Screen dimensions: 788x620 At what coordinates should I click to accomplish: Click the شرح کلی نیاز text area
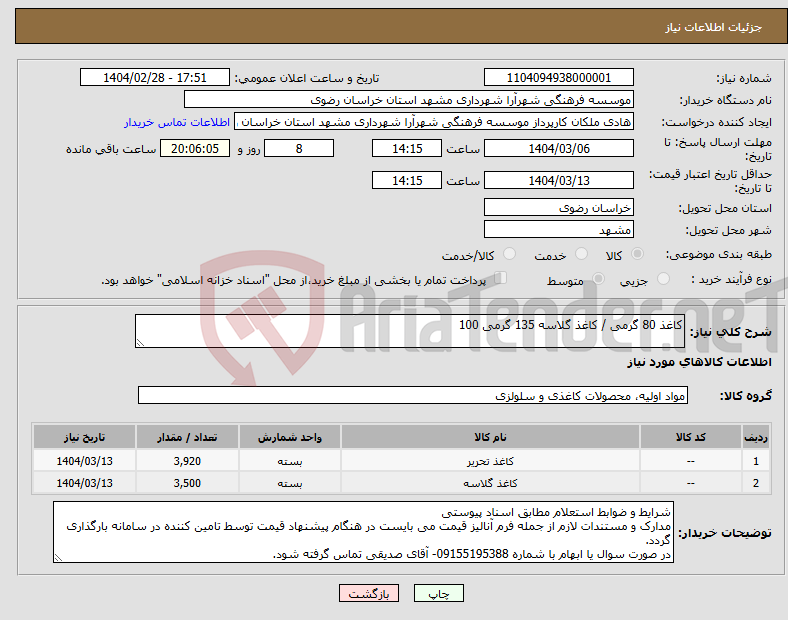(x=410, y=331)
